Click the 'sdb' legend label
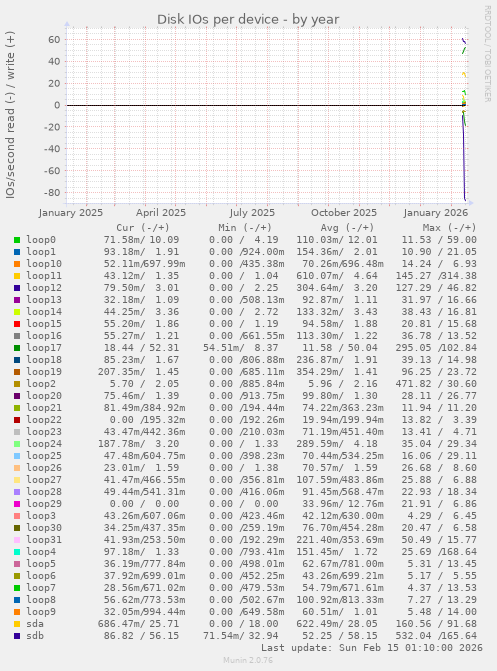 pos(35,635)
